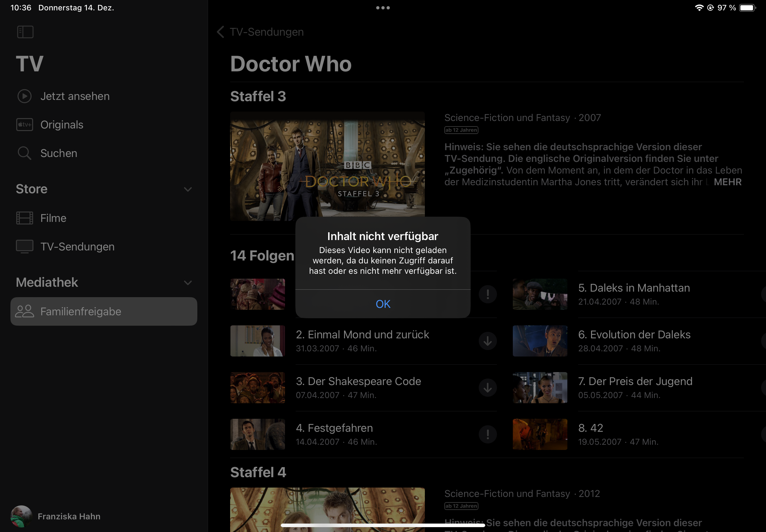The width and height of the screenshot is (766, 532).
Task: Tap error icon for episode 4 Festgefahren
Action: pos(488,434)
